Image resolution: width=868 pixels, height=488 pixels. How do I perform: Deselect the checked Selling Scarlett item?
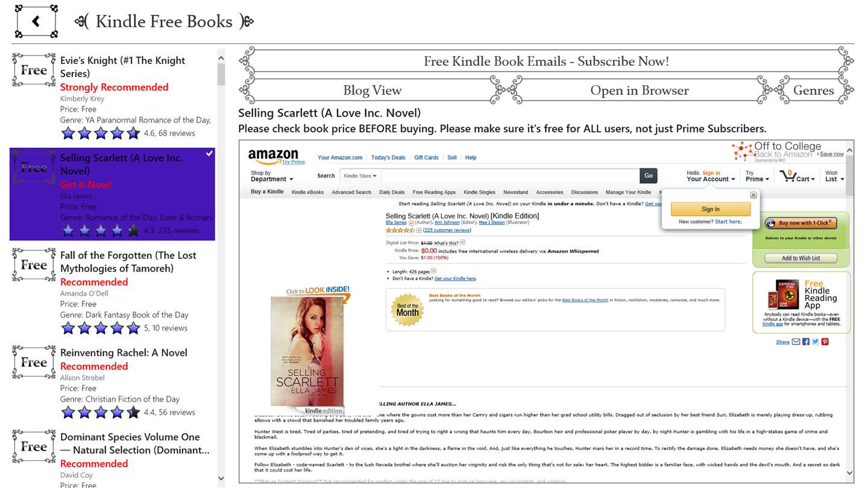click(112, 194)
